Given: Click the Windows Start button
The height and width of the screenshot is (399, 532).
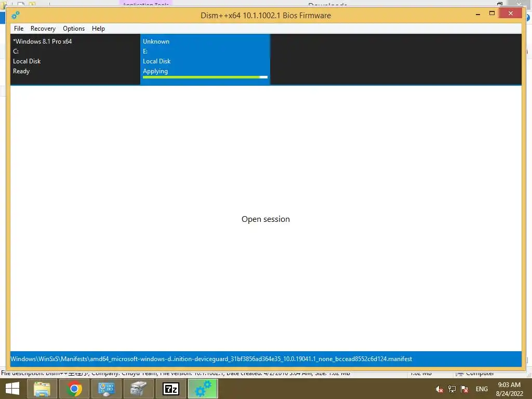Looking at the screenshot, I should [x=12, y=389].
